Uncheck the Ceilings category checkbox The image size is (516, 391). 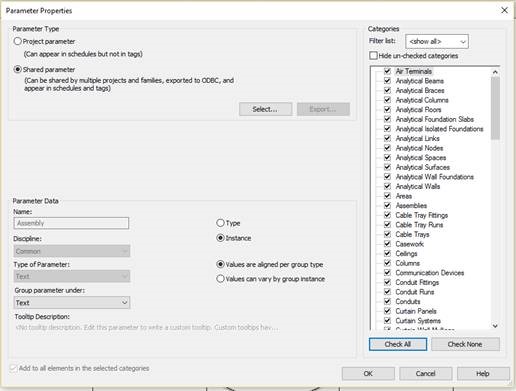click(x=387, y=253)
